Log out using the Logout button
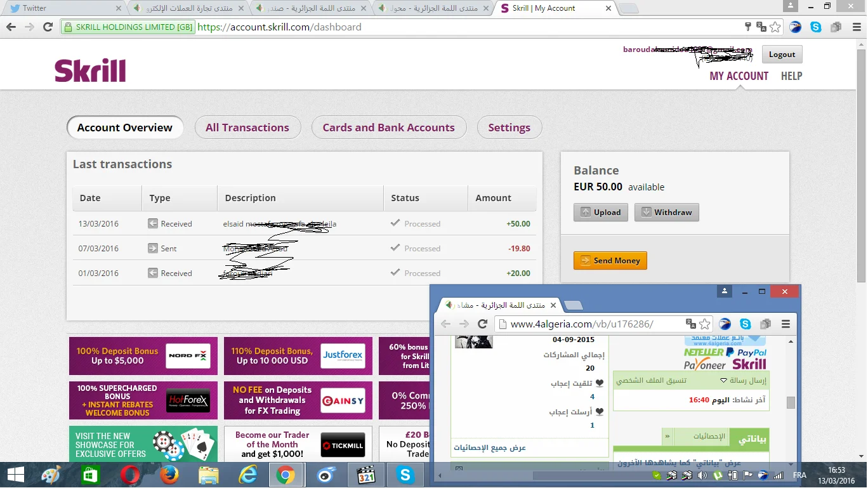Viewport: 868px width, 488px height. (782, 55)
